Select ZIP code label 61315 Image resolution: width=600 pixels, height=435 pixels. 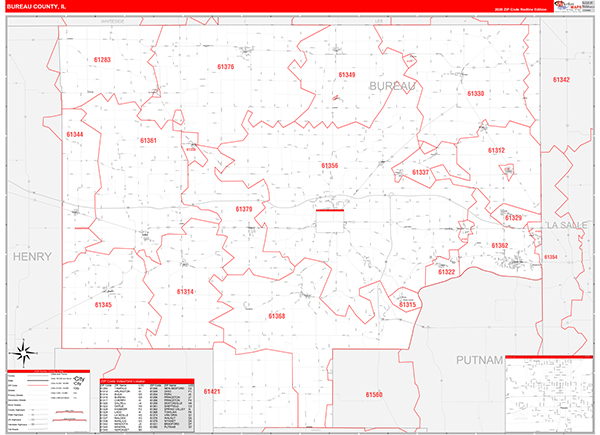point(407,305)
